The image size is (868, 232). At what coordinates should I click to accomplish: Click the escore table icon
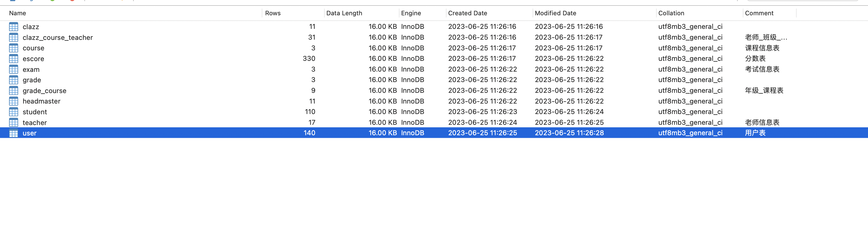[14, 59]
